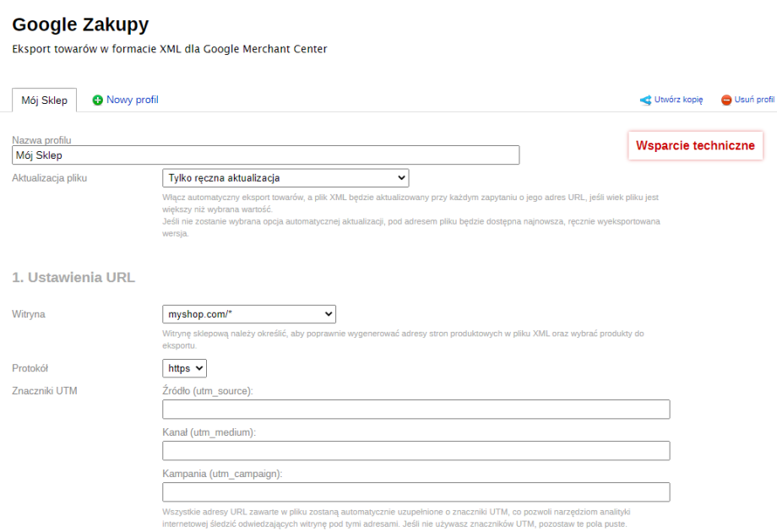This screenshot has width=777, height=532.
Task: Select Tylko ręczna aktualizacja in the update dropdown
Action: tap(285, 177)
